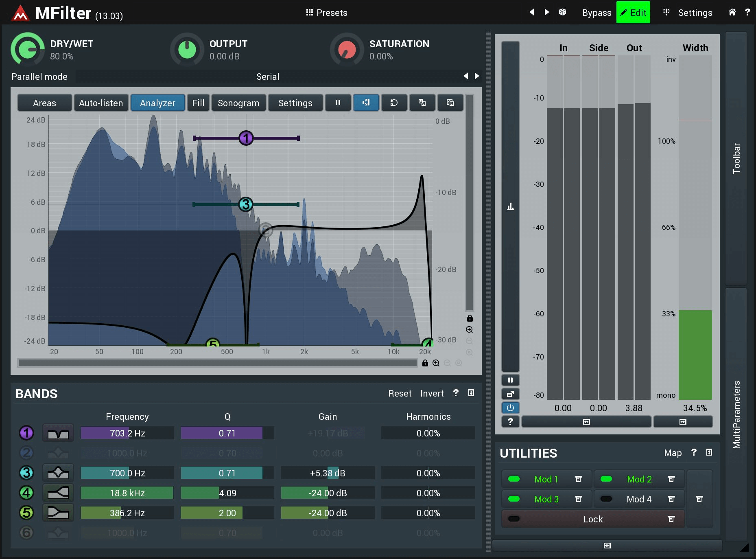
Task: Paste settings using the clipboard paste icon
Action: (450, 103)
